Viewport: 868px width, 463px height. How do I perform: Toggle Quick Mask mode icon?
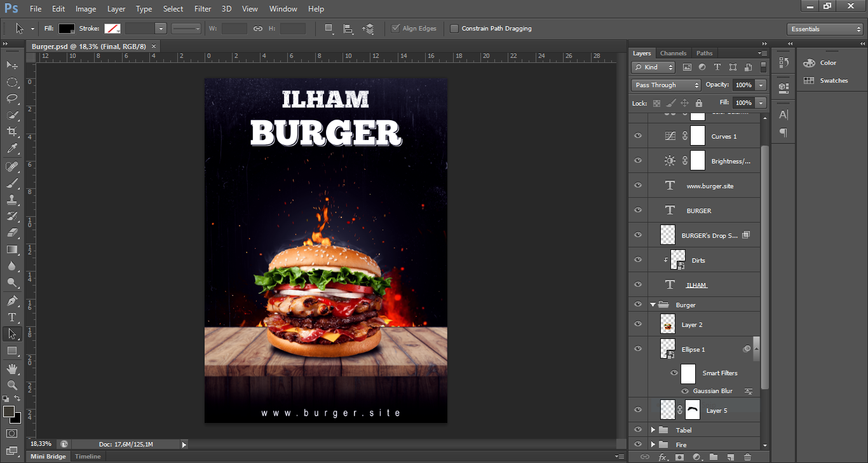(12, 433)
